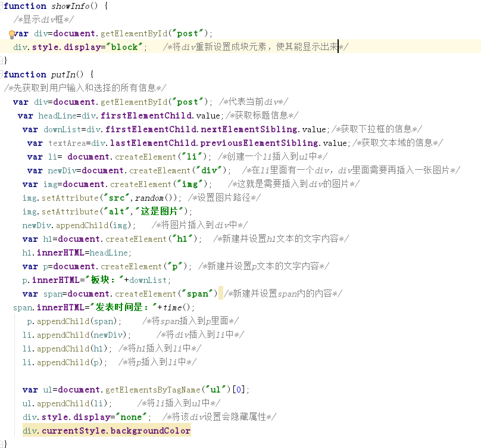
Task: Click h1.innerHTML=headLine statement
Action: 77,253
